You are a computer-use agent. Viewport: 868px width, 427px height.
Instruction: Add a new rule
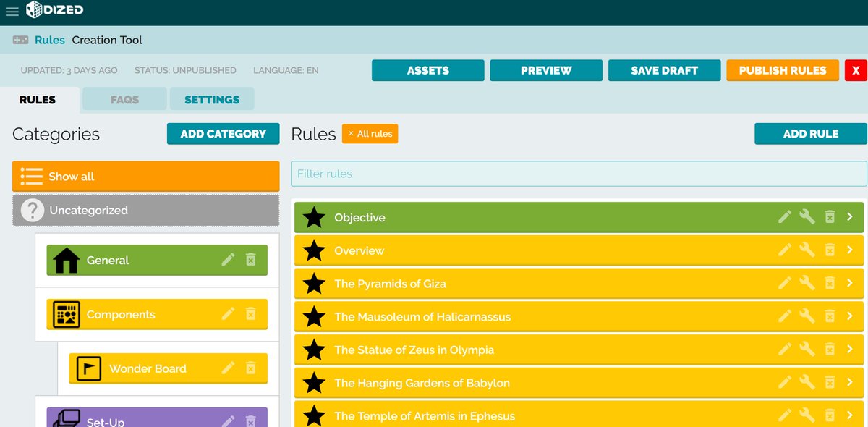click(x=811, y=133)
